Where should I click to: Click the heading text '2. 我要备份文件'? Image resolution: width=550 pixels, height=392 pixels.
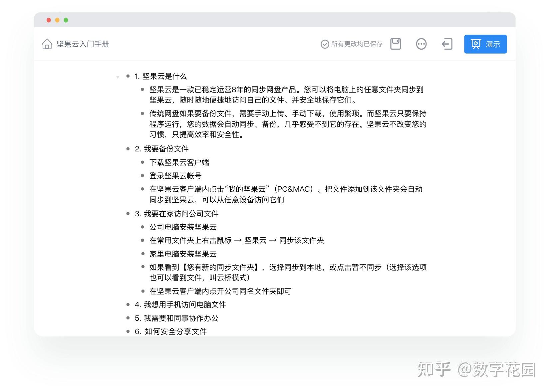162,149
